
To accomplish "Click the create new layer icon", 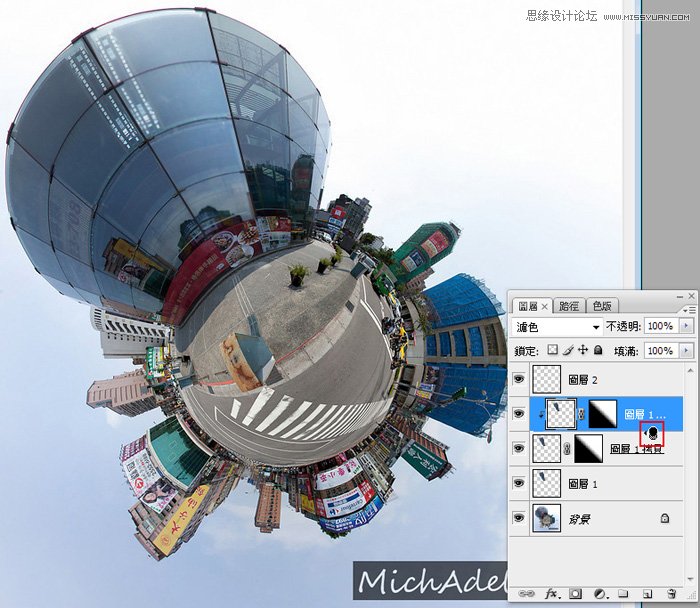I will coord(647,593).
